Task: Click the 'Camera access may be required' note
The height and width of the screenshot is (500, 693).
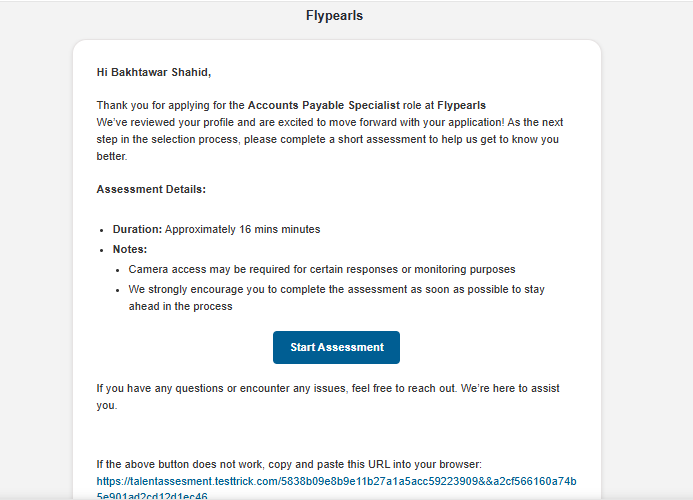Action: 322,269
